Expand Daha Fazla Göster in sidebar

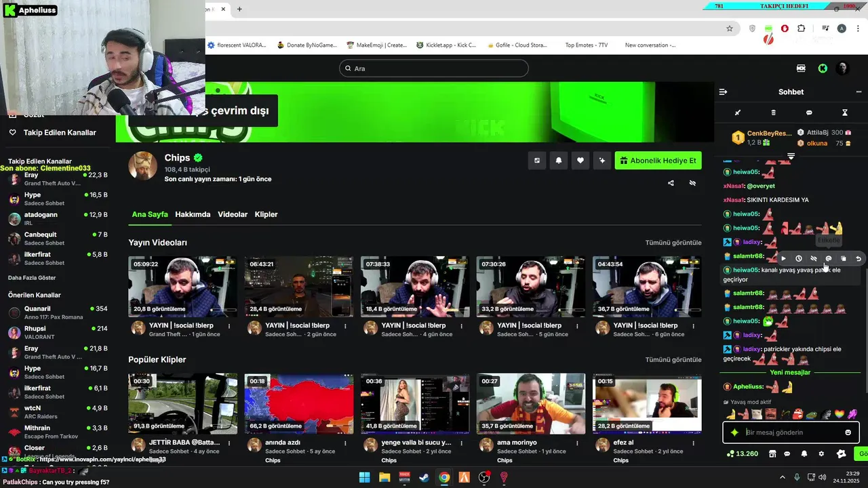[32, 278]
